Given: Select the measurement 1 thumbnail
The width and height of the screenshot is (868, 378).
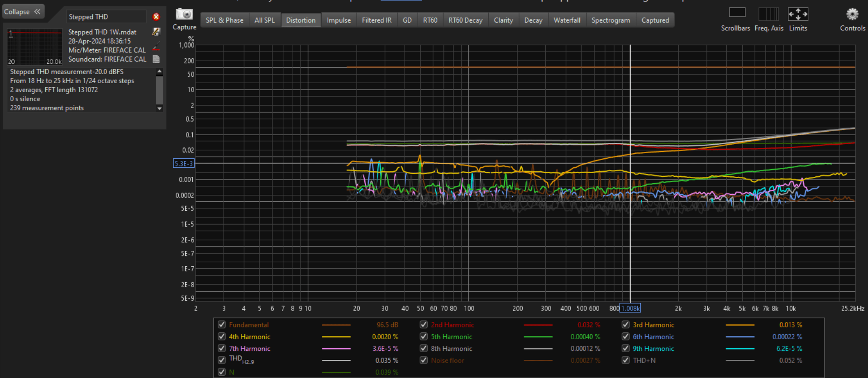Looking at the screenshot, I should pyautogui.click(x=35, y=47).
